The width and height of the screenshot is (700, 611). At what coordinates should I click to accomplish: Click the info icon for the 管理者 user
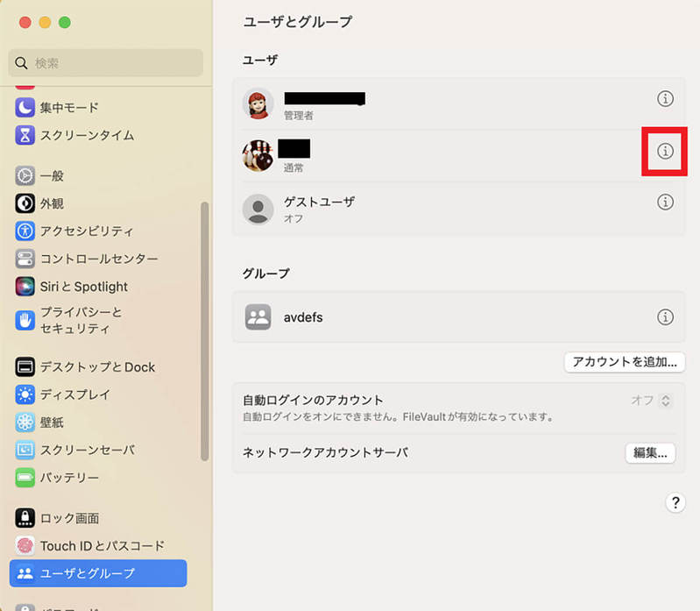coord(665,98)
